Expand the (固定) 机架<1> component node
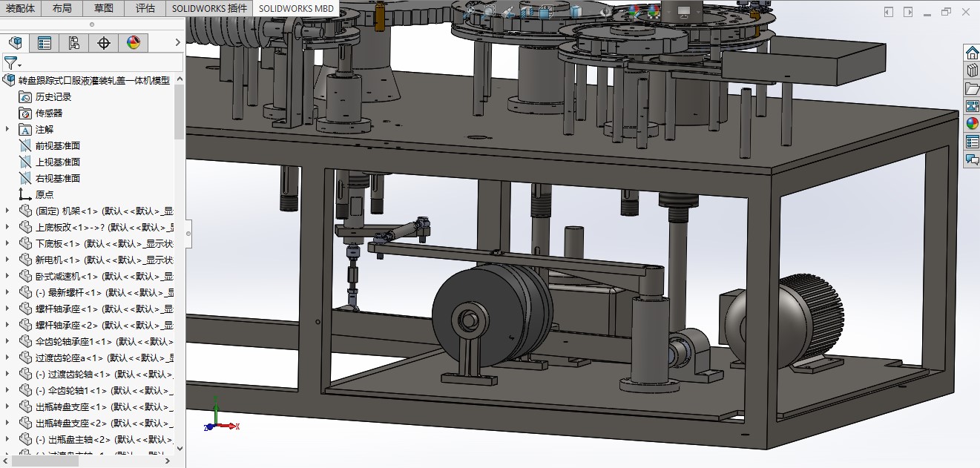The height and width of the screenshot is (468, 980). [7, 211]
